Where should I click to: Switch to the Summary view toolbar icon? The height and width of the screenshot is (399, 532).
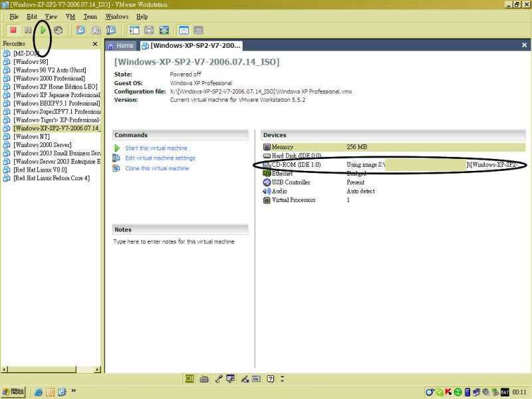click(184, 30)
